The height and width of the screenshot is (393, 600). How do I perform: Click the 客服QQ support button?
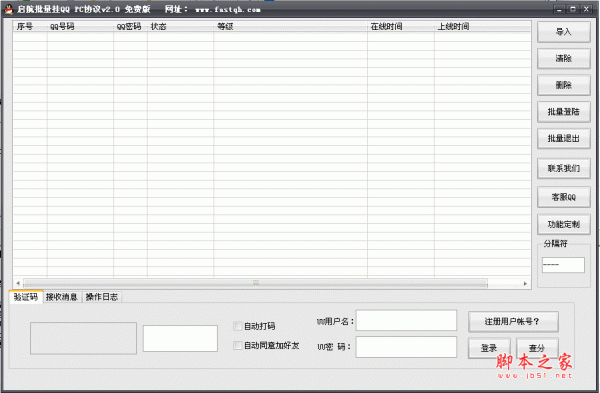tap(564, 197)
